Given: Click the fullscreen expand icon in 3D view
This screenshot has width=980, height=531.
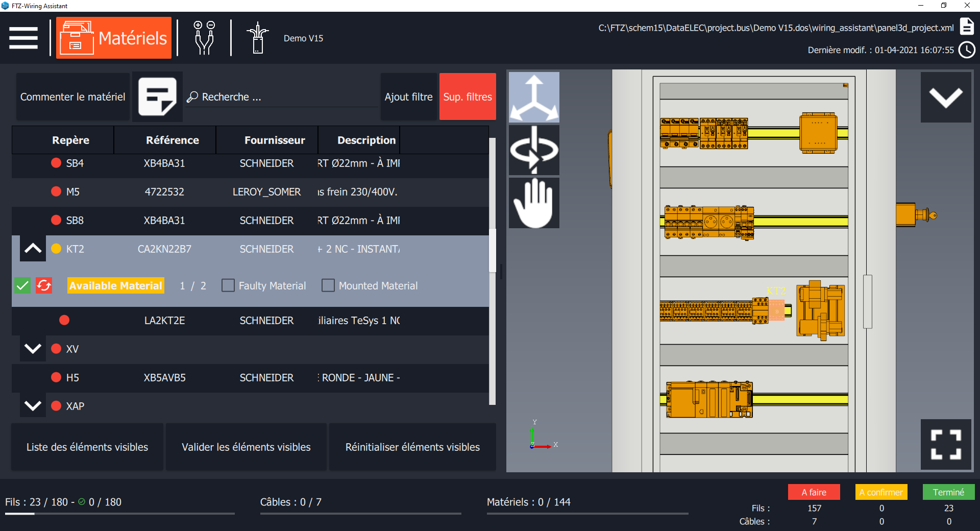Looking at the screenshot, I should (946, 445).
